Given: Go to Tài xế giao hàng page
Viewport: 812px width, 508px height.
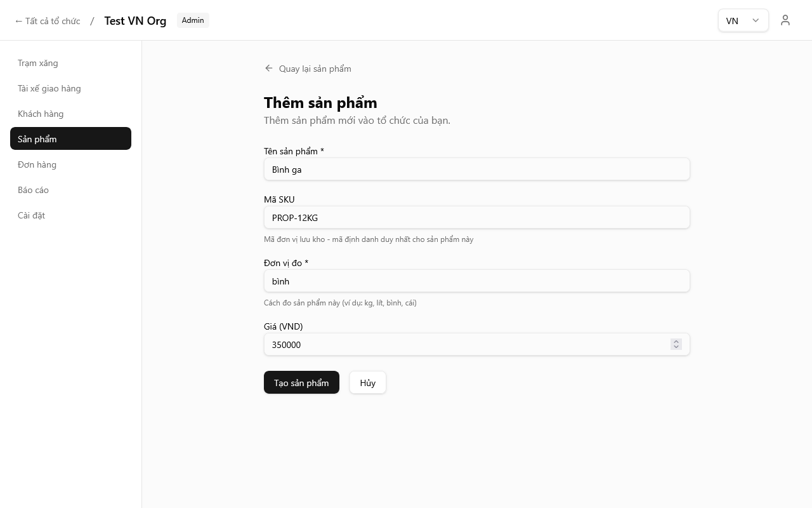Looking at the screenshot, I should coord(49,88).
